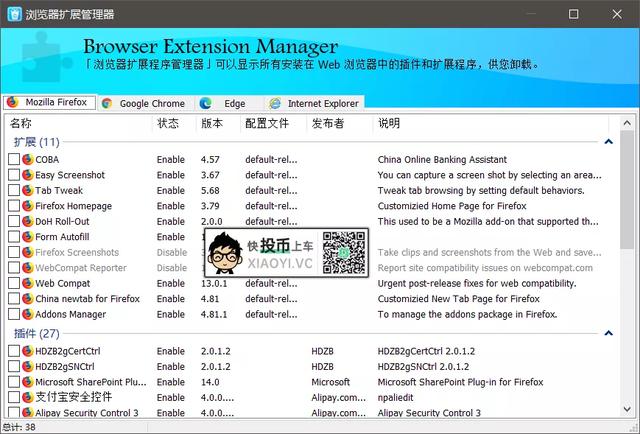
Task: Click the vertical scrollbar thumb
Action: click(x=627, y=190)
